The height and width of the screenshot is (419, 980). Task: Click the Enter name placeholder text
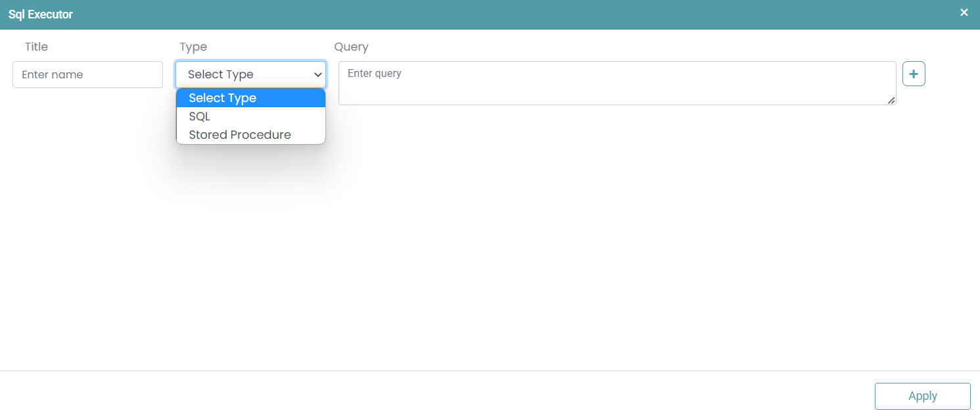pos(53,75)
